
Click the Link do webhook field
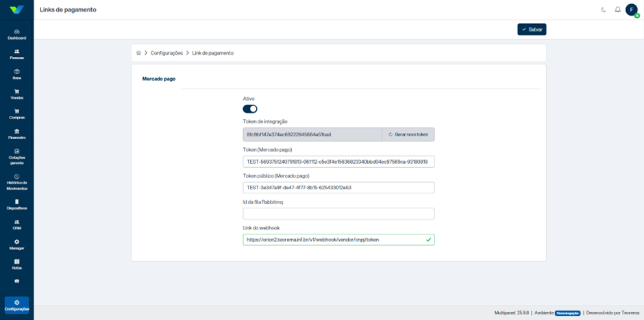tap(338, 240)
